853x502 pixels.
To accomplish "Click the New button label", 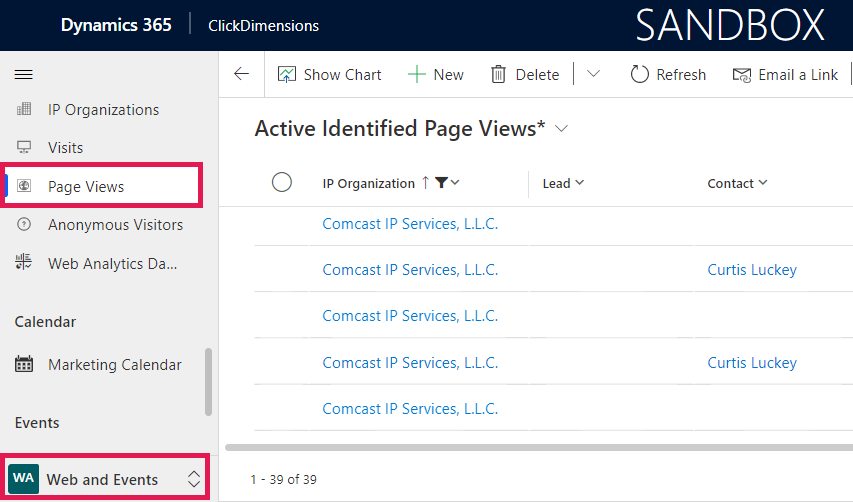I will tap(448, 75).
